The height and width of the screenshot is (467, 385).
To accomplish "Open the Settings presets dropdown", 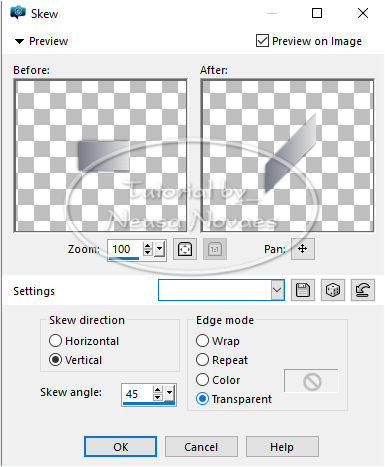I will coord(277,290).
